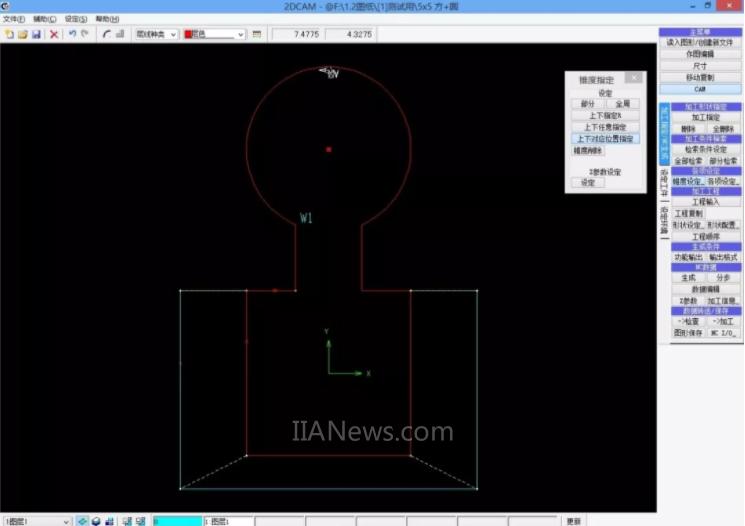745x526 pixels.
Task: Click the first layer icon in status bar
Action: point(84,521)
